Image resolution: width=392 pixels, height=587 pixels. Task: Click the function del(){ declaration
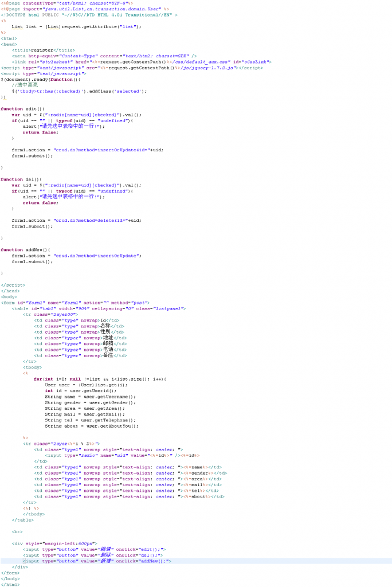coord(21,179)
